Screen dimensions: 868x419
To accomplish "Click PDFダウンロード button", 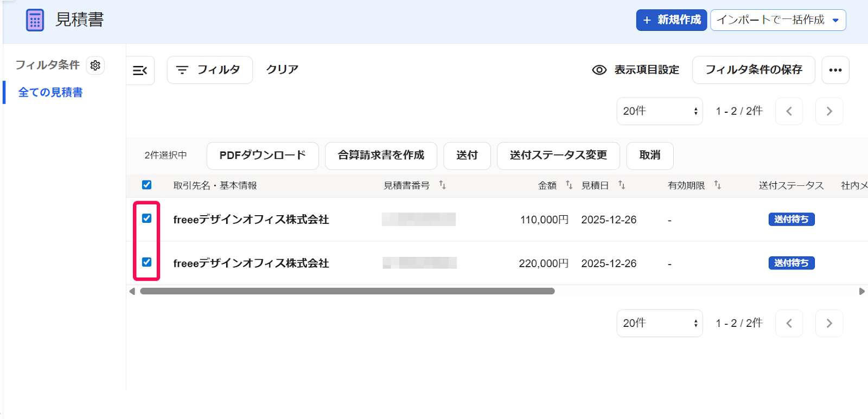I will click(x=263, y=156).
